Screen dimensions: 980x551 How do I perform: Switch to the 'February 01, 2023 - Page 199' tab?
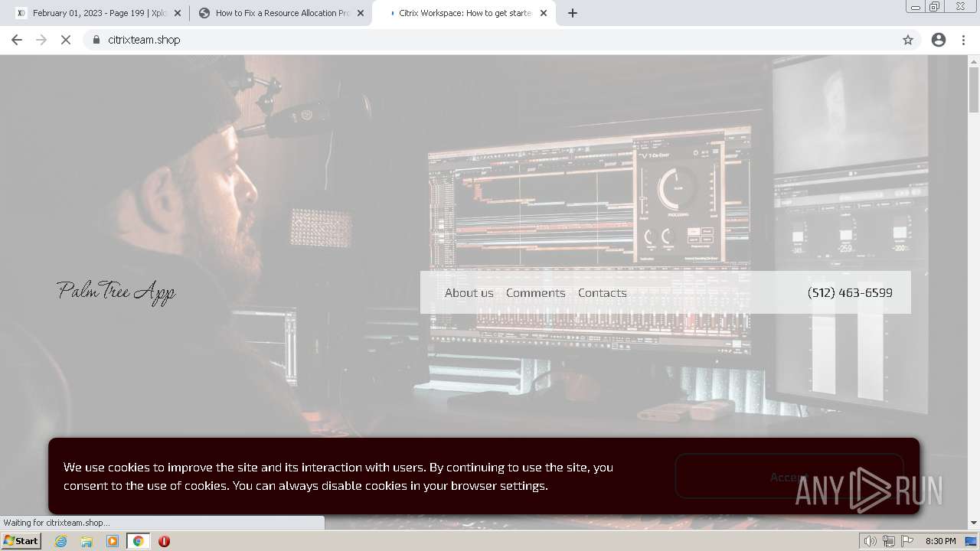[x=98, y=13]
